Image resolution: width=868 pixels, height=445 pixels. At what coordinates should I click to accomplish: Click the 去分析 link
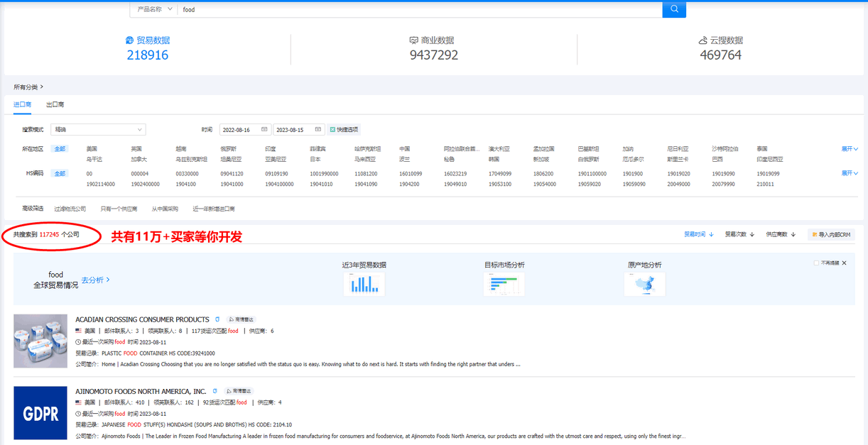95,280
